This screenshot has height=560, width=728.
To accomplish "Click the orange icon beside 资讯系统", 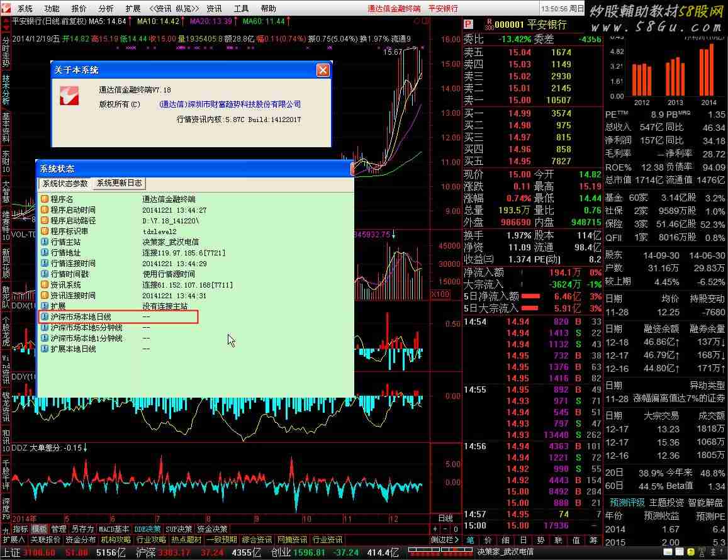I will pyautogui.click(x=45, y=284).
